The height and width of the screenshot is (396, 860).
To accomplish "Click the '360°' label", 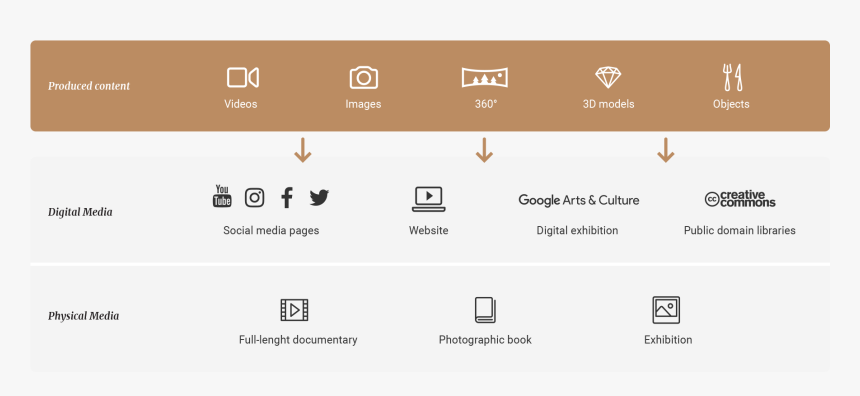I will (486, 104).
